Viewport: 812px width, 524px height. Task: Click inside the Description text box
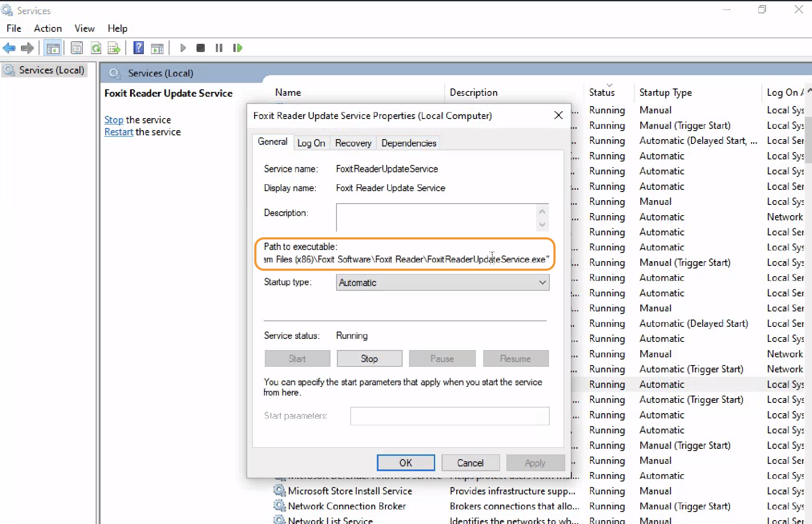point(436,218)
